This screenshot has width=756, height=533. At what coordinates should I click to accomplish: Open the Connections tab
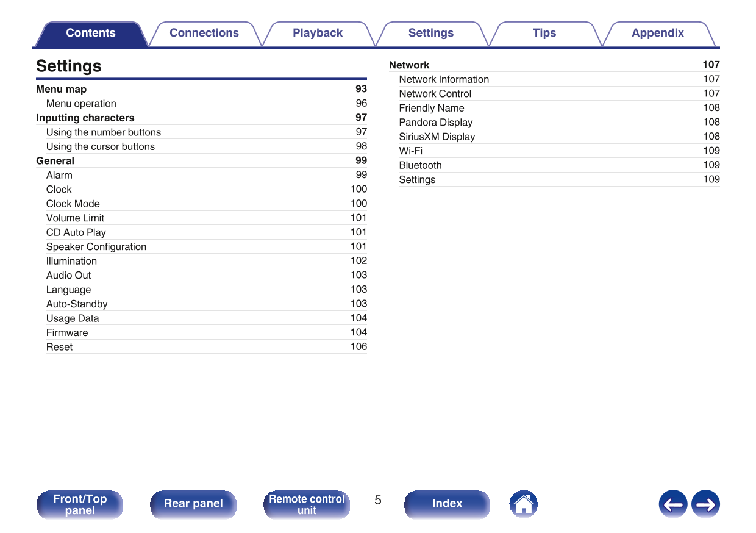(x=204, y=34)
